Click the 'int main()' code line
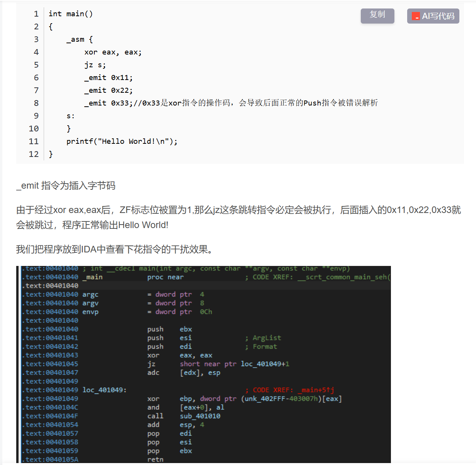476x465 pixels. (71, 14)
